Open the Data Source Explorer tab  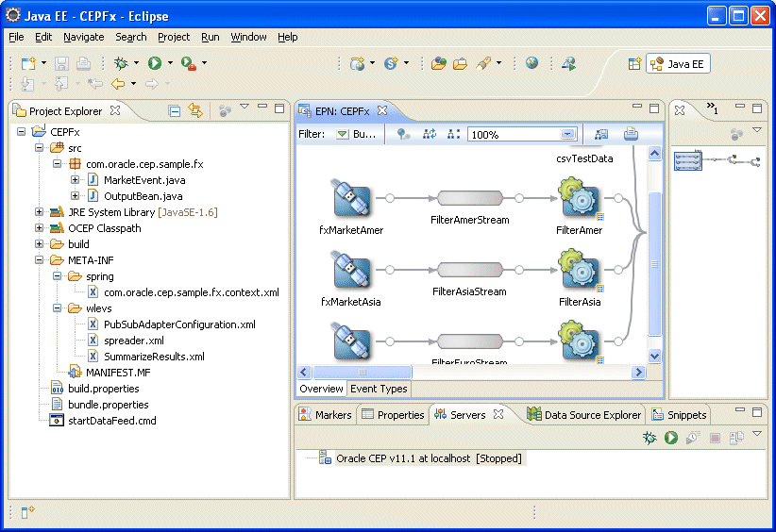[584, 415]
